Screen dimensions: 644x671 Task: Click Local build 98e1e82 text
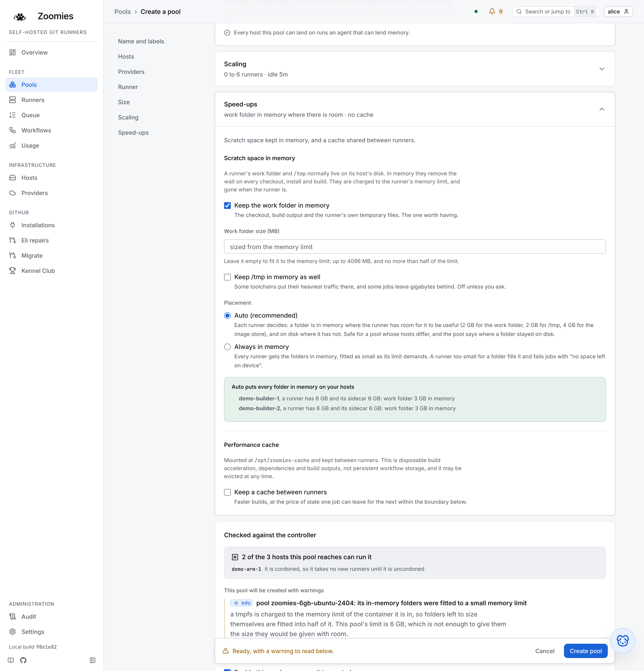point(33,647)
